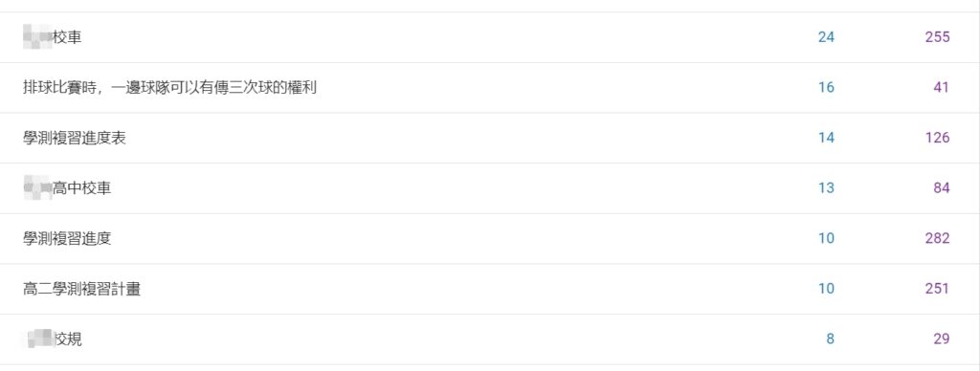
Task: Click the 學測複習進度 query text
Action: point(67,239)
